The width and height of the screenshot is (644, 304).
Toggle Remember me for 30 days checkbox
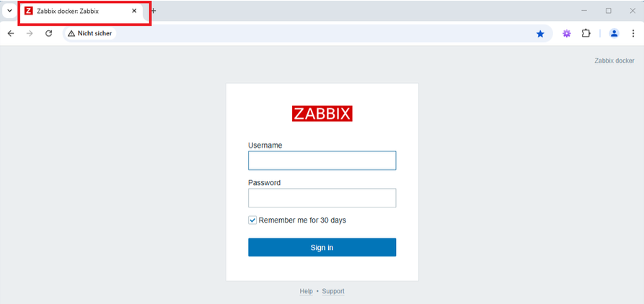pyautogui.click(x=252, y=220)
